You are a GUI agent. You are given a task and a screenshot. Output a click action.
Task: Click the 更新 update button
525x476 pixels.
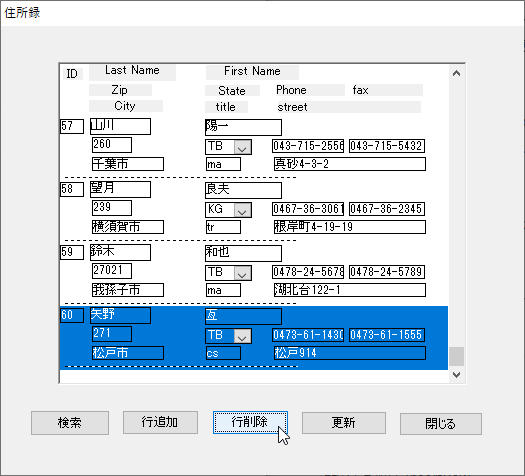coord(344,423)
